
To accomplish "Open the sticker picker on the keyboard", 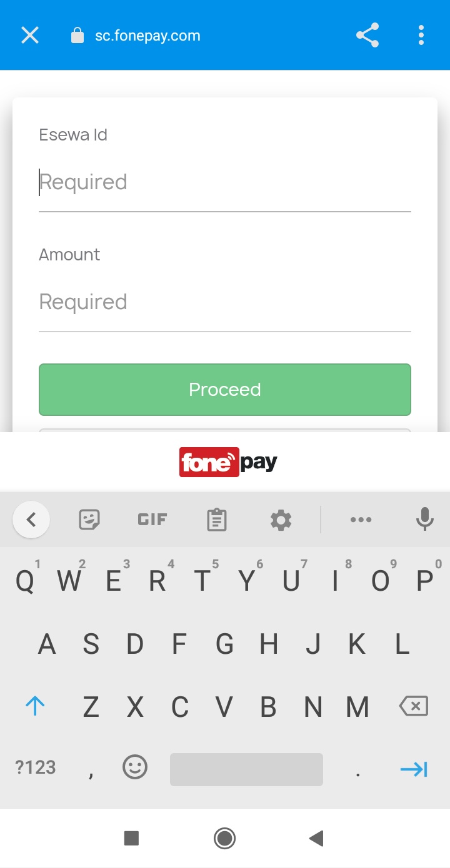I will (89, 519).
